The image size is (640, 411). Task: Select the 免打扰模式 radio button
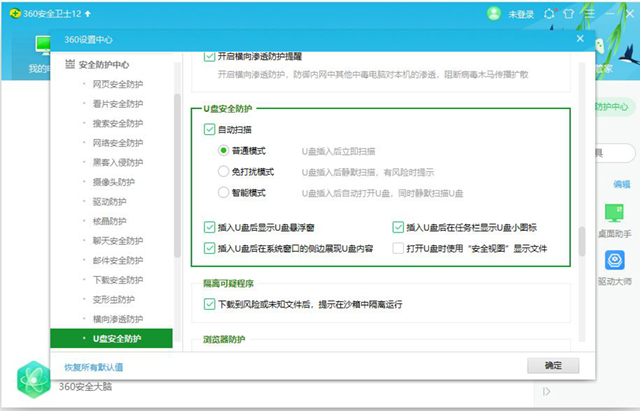[x=224, y=171]
